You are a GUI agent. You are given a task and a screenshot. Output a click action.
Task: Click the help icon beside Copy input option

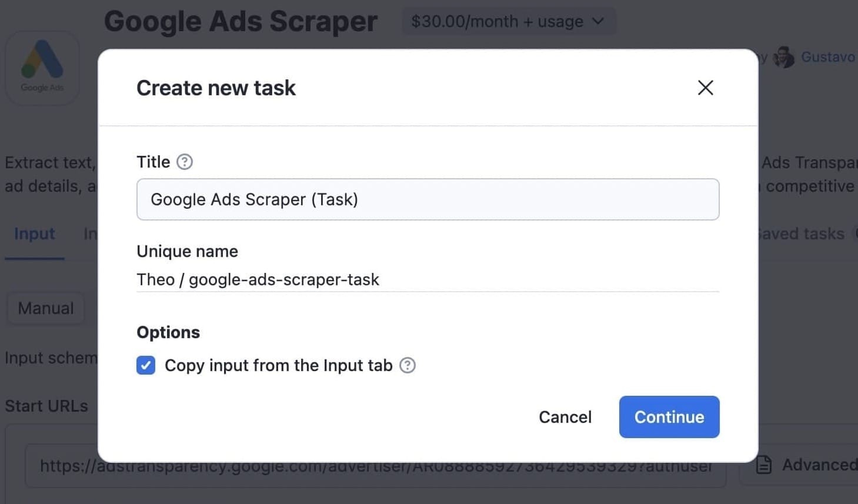point(407,365)
